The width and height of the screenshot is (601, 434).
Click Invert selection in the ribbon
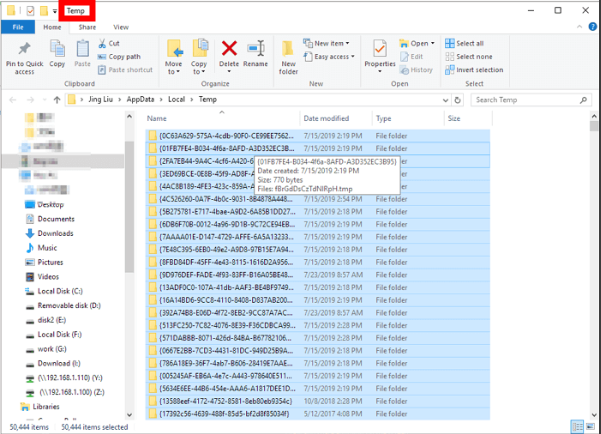tap(478, 70)
